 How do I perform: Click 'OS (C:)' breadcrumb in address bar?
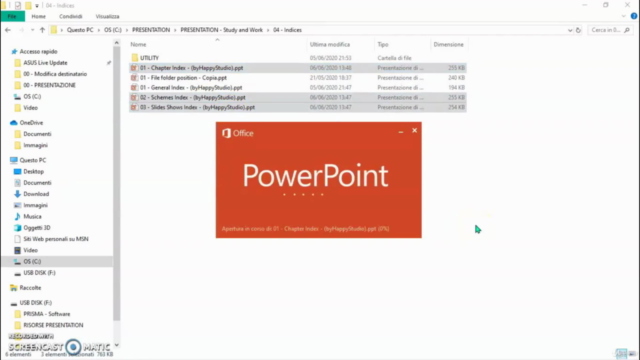click(x=113, y=30)
